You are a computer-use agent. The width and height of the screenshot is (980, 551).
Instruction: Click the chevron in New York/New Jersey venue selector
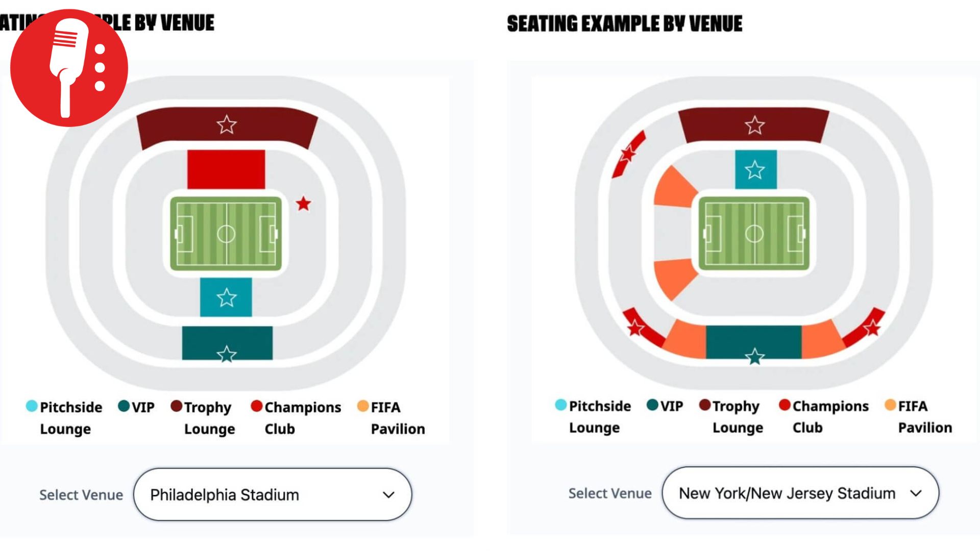pos(916,493)
